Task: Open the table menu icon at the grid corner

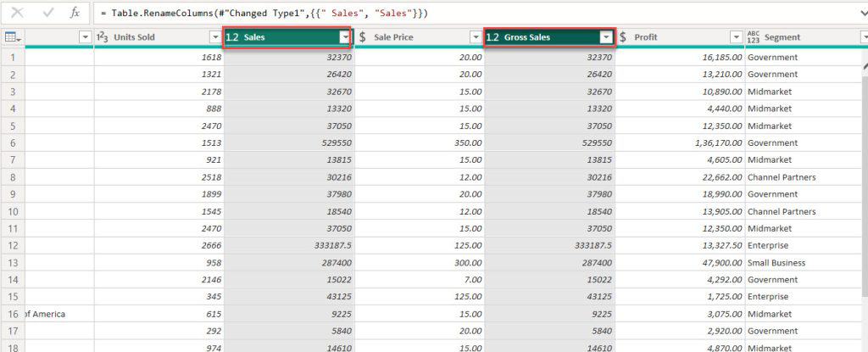Action: click(x=13, y=37)
